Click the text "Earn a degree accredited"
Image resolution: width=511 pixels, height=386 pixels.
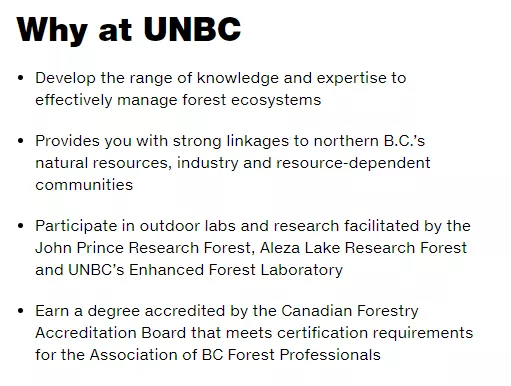130,311
